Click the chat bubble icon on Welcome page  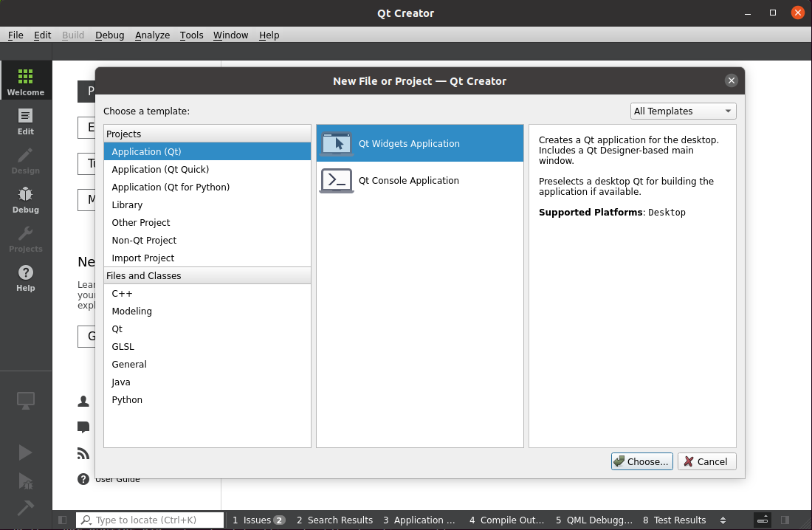click(83, 427)
